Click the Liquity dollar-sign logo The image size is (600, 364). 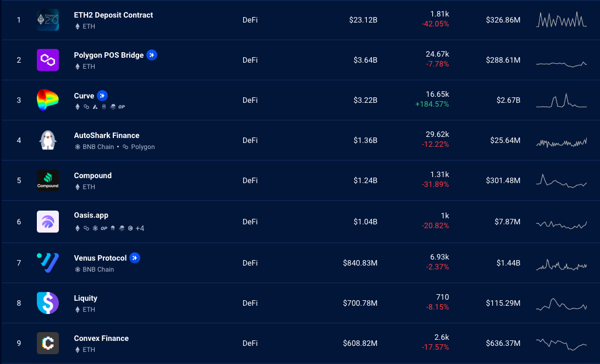click(48, 303)
